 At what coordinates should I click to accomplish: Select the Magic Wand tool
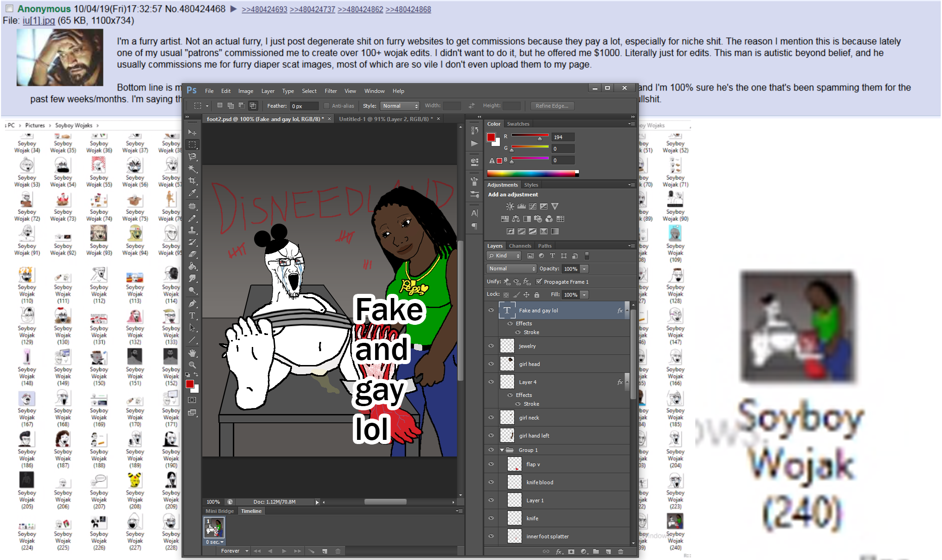(x=192, y=169)
